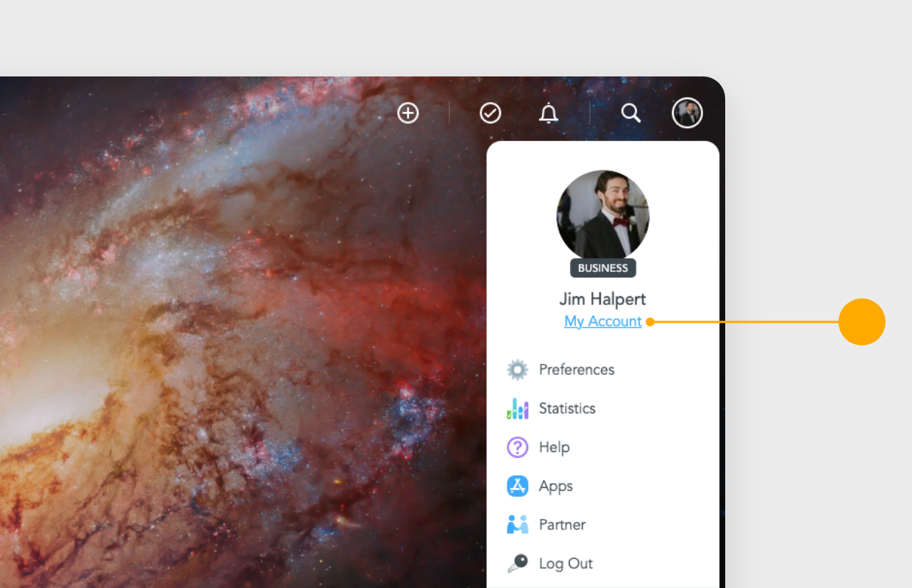View notifications with the bell icon
Image resolution: width=912 pixels, height=588 pixels.
(549, 113)
